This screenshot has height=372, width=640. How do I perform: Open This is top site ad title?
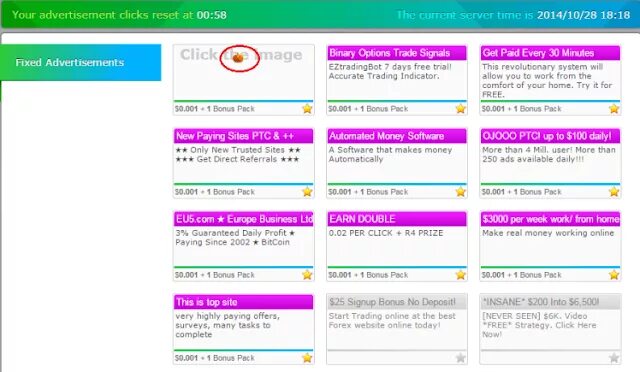tap(244, 302)
